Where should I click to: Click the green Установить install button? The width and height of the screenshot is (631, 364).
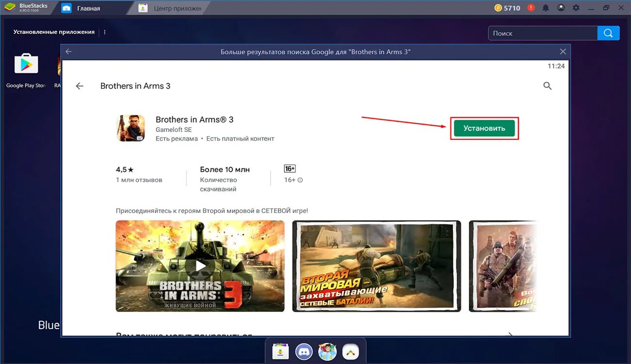484,128
